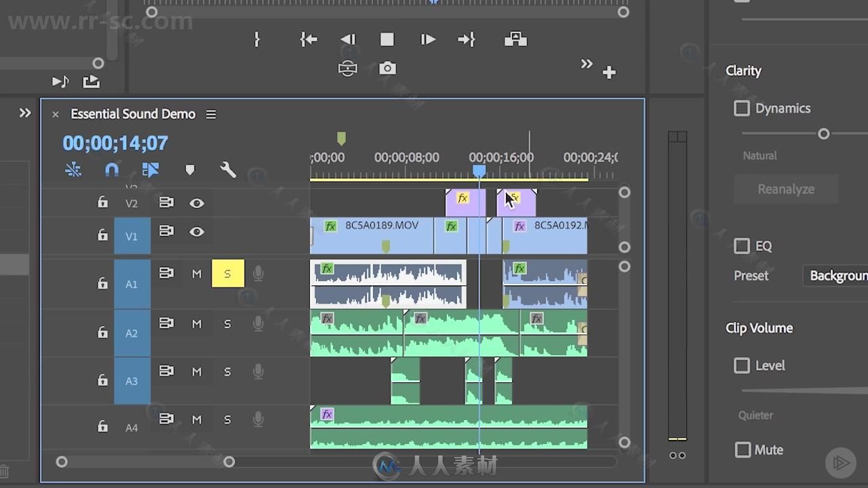Expand transport overflow double-arrow
868x488 pixels.
click(x=587, y=64)
